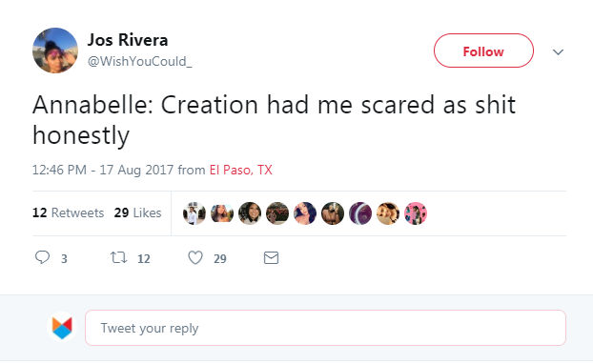View the 12 Retweets list
Screen dimensions: 593x364
pos(68,212)
